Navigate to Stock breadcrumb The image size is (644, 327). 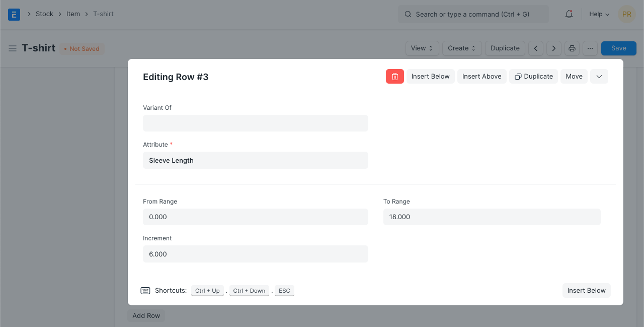click(x=44, y=14)
